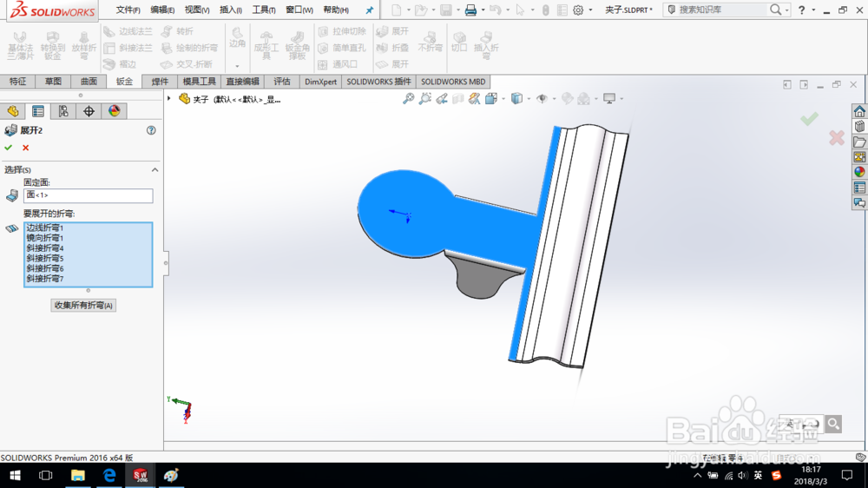Open the Custom Properties task pane icon
This screenshot has height=488, width=868.
click(859, 188)
